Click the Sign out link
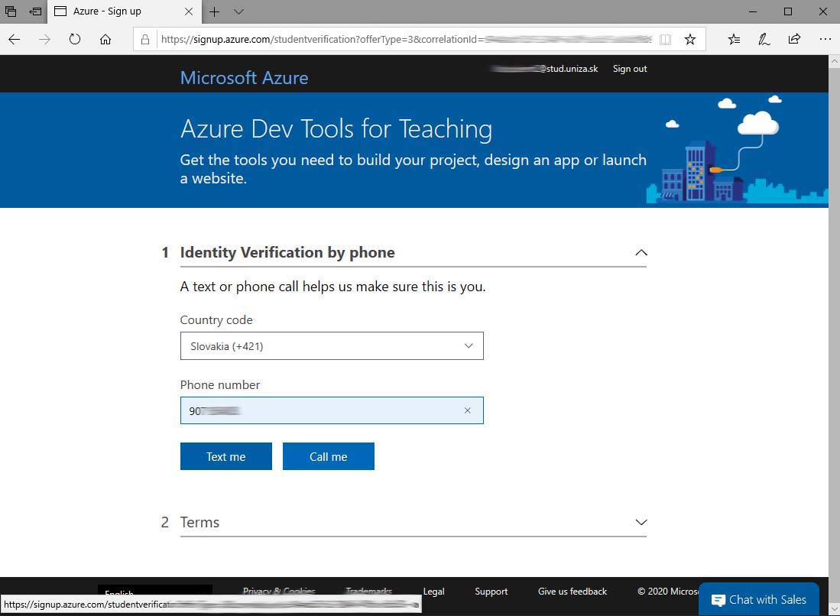 (x=630, y=69)
